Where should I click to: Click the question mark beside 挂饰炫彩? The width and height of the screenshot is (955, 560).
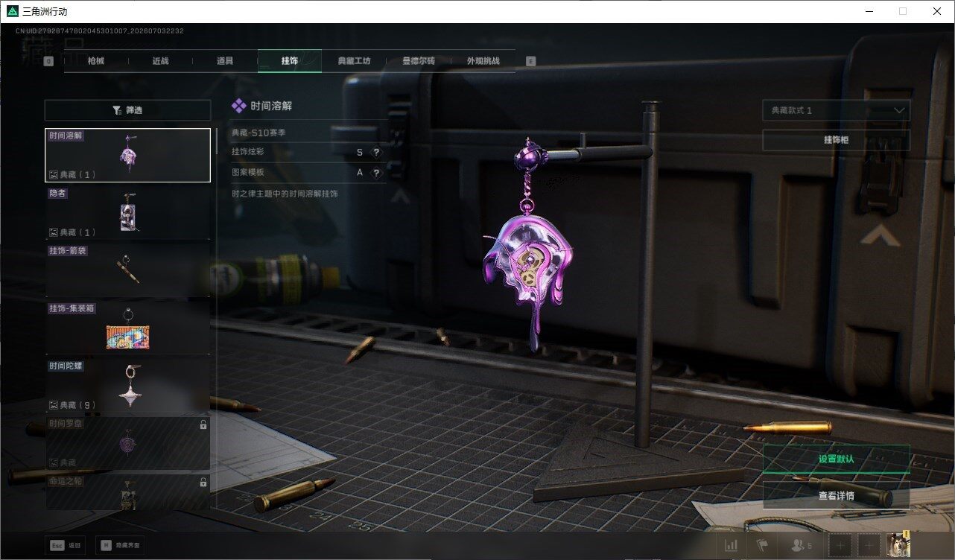pos(376,153)
